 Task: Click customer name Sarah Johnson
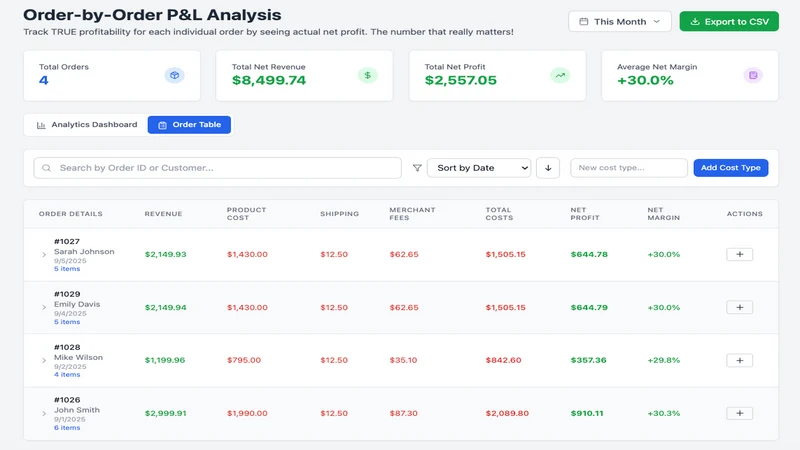[84, 252]
